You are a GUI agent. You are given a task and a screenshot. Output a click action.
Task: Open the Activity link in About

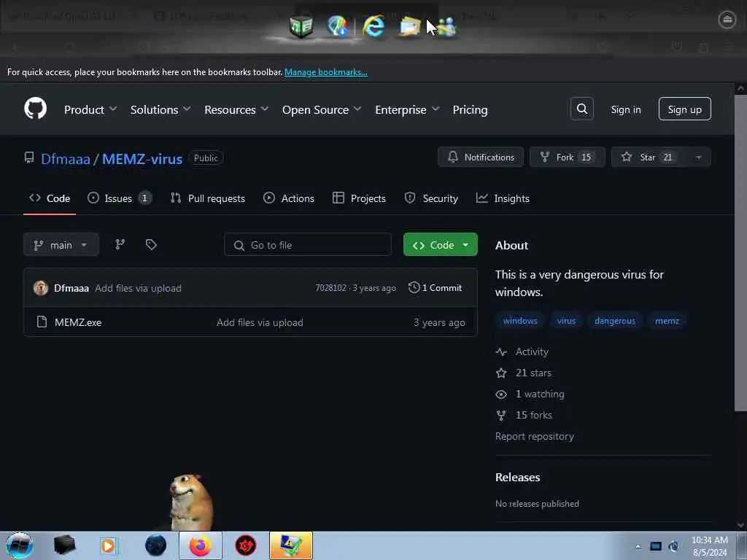pos(522,351)
